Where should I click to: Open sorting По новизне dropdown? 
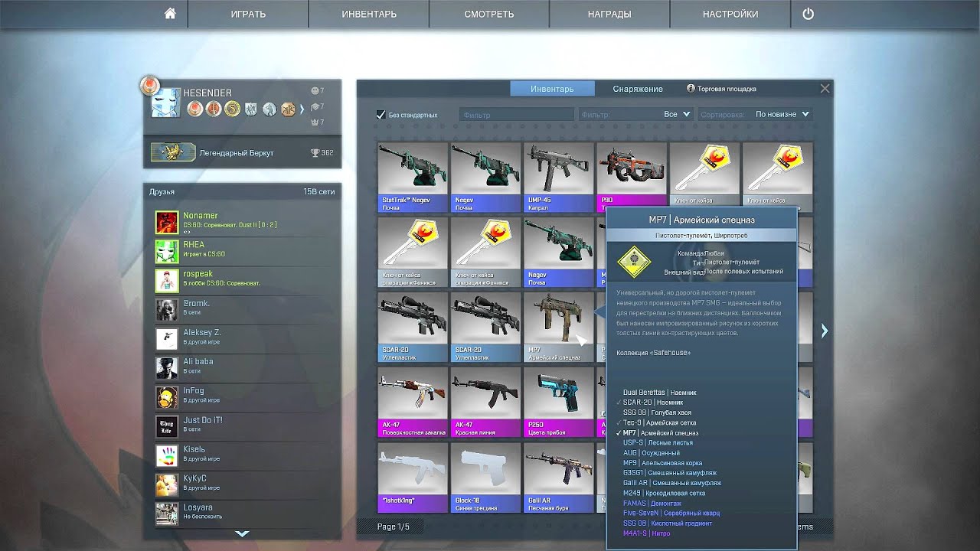click(782, 114)
